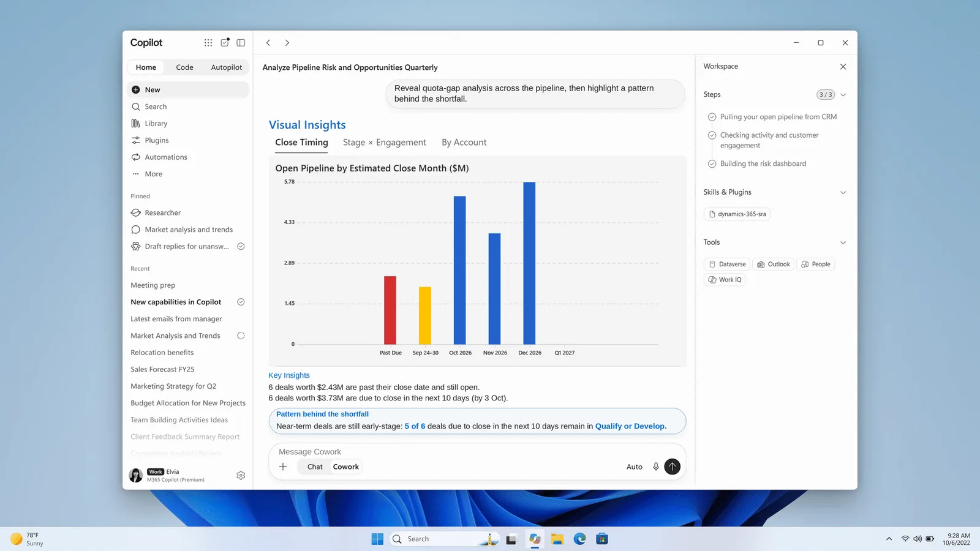Select the Autopilot tab
Screen dimensions: 980x551
(x=227, y=67)
